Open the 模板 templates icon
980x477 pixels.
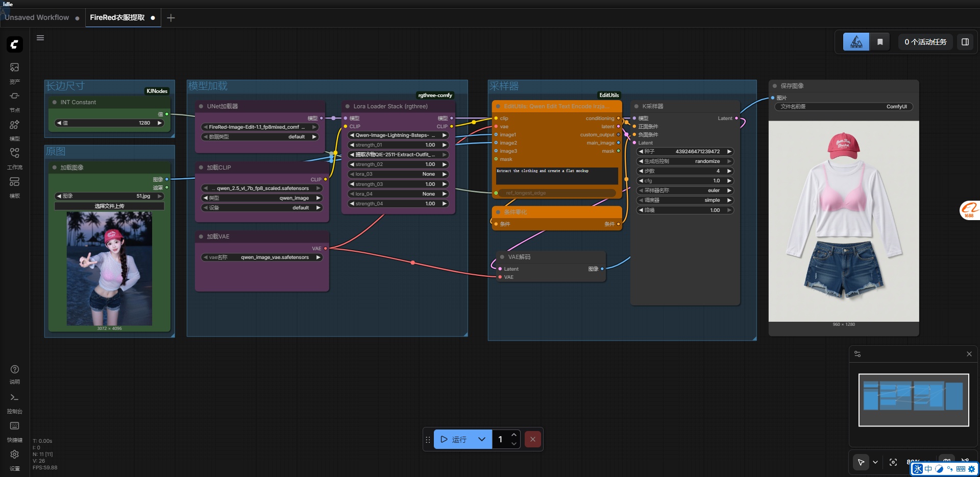(14, 182)
